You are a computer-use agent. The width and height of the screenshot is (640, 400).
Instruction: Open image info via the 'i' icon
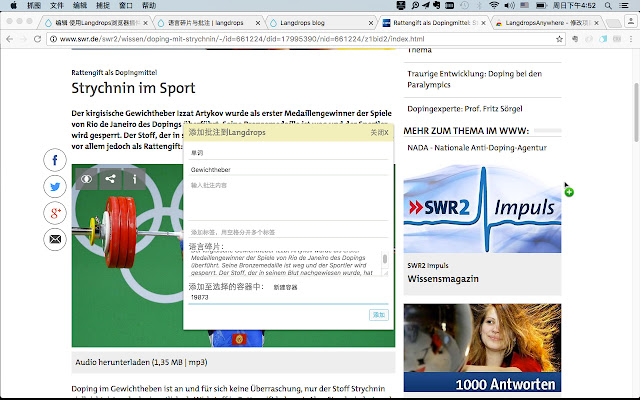134,179
